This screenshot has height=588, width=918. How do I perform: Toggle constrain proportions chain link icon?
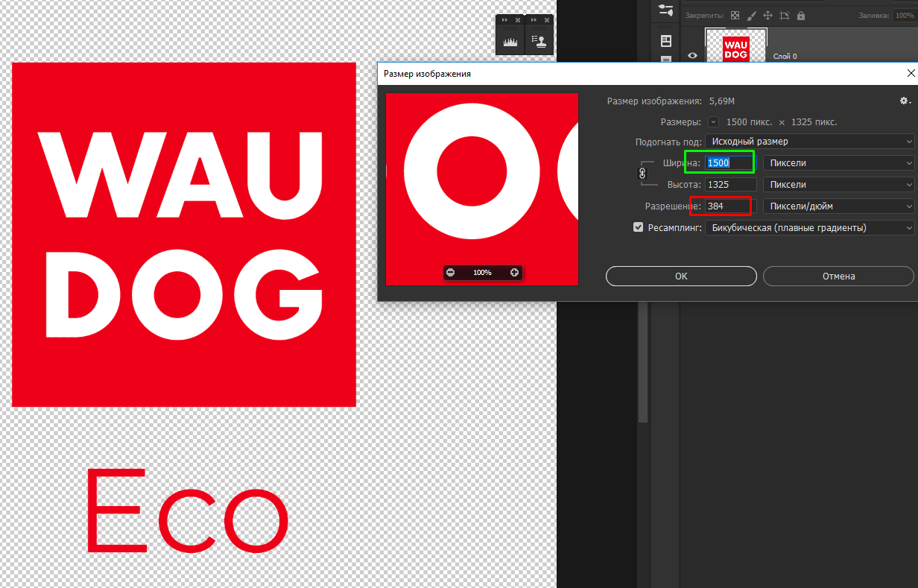(x=643, y=173)
